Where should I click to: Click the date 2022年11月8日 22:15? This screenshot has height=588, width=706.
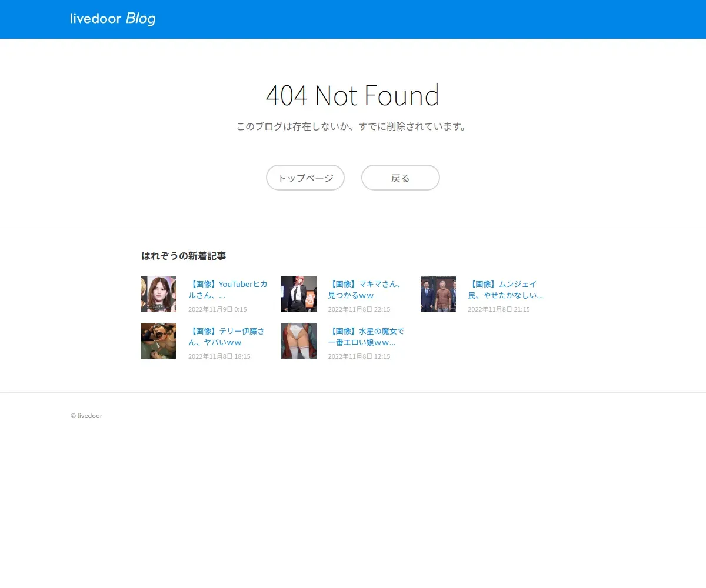pos(359,309)
